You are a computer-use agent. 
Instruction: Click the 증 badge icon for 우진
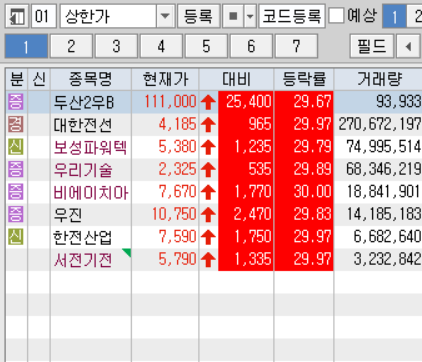pyautogui.click(x=16, y=214)
